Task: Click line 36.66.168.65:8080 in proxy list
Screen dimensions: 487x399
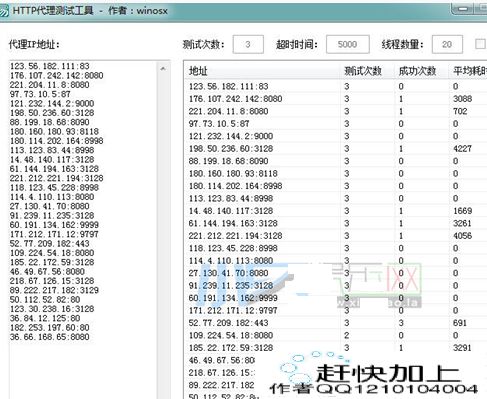Action: [x=49, y=337]
